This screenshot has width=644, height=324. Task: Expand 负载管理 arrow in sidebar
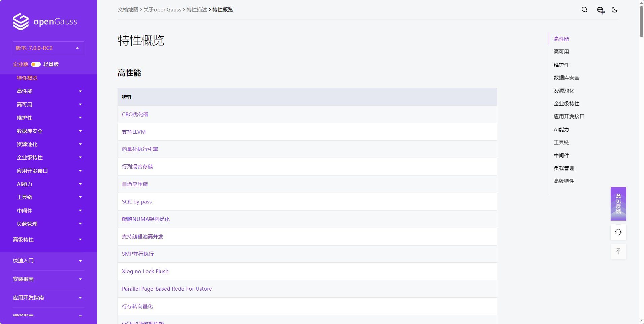(80, 224)
